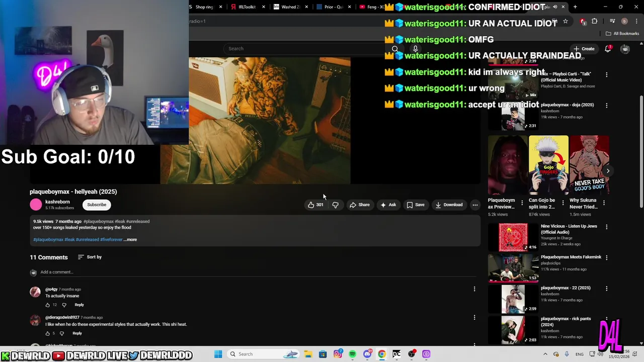Open Spotify from the taskbar
The image size is (644, 362).
(352, 354)
